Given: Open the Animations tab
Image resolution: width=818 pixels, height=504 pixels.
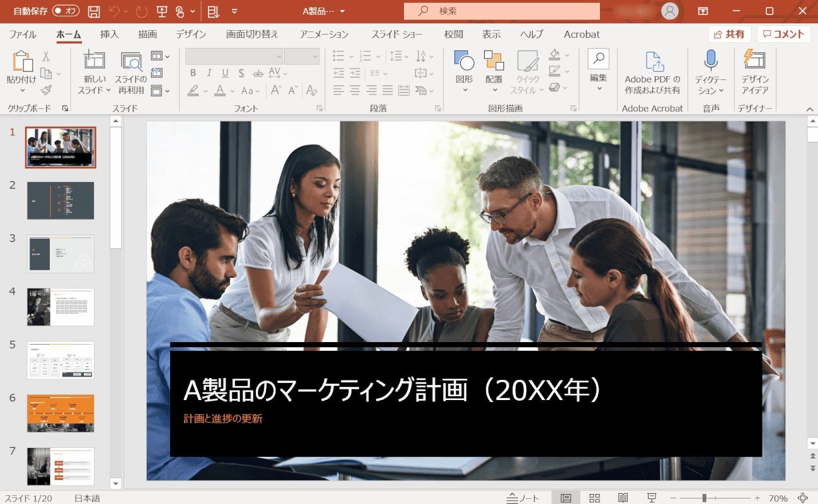Looking at the screenshot, I should [324, 34].
